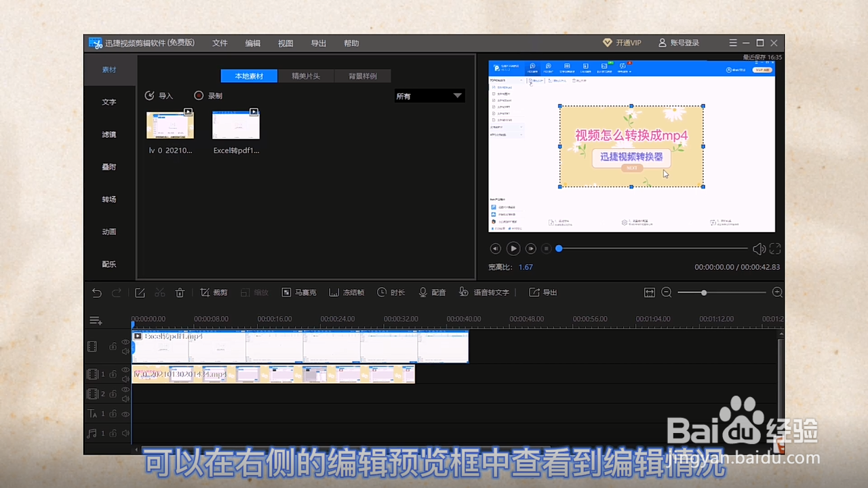This screenshot has width=868, height=488.
Task: Switch to the 精美片头 tab
Action: (306, 76)
